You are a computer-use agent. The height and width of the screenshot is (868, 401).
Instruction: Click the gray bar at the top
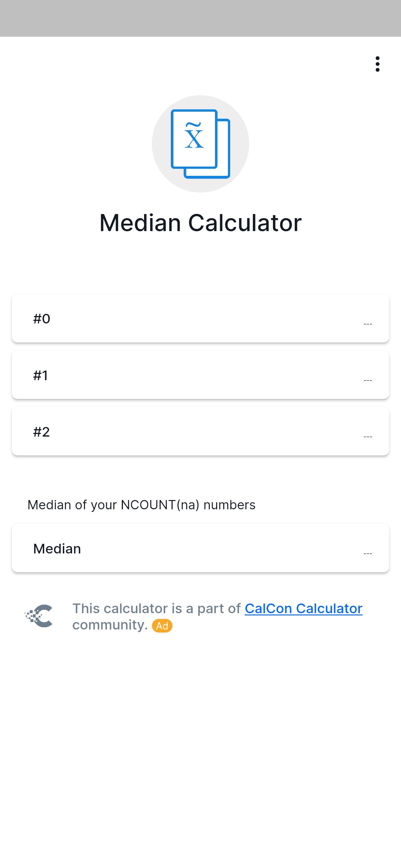[200, 18]
